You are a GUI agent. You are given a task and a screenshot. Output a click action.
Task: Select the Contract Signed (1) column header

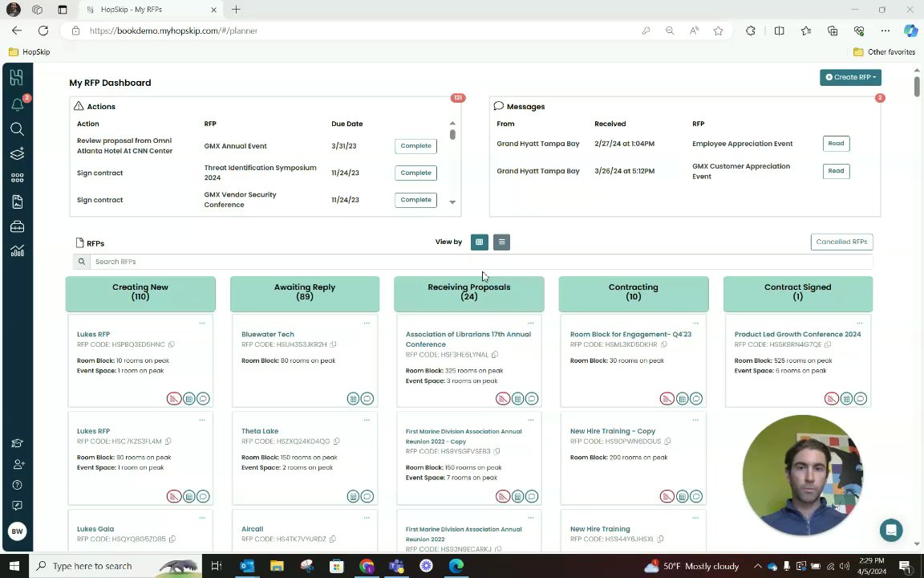click(798, 294)
